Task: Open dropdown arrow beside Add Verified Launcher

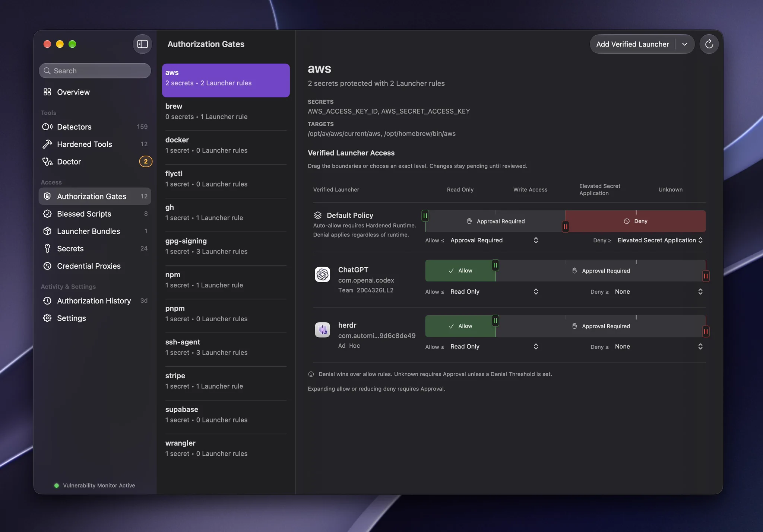Action: [684, 44]
